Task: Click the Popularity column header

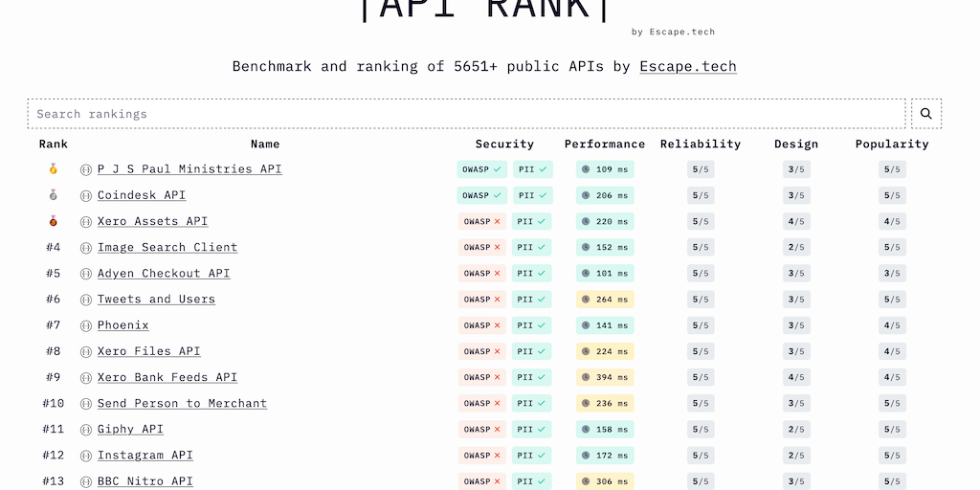Action: pos(892,144)
